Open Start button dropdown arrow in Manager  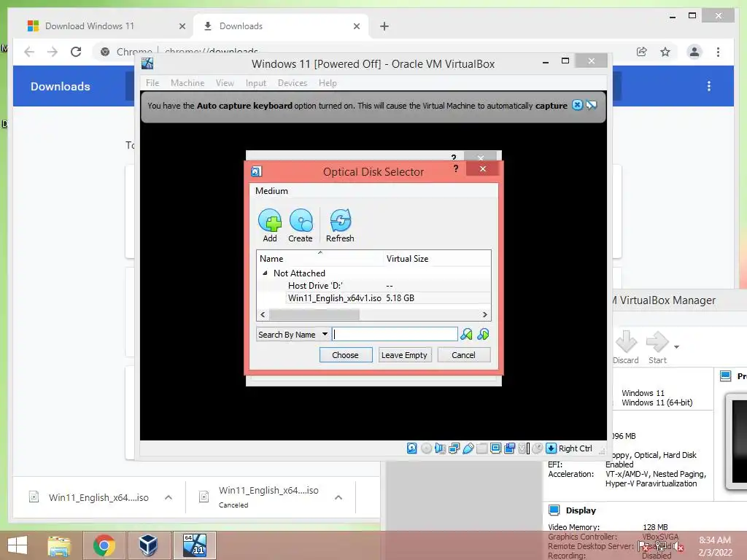tap(676, 346)
